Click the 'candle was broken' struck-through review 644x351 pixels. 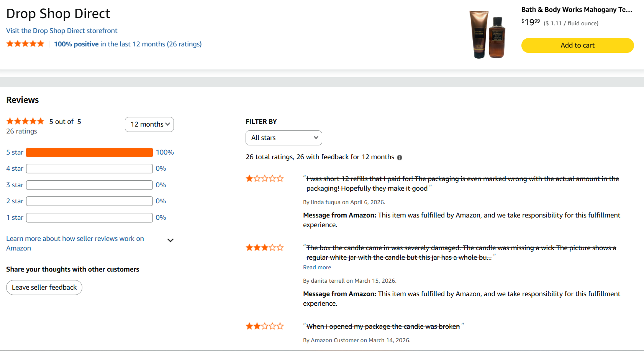(x=383, y=326)
